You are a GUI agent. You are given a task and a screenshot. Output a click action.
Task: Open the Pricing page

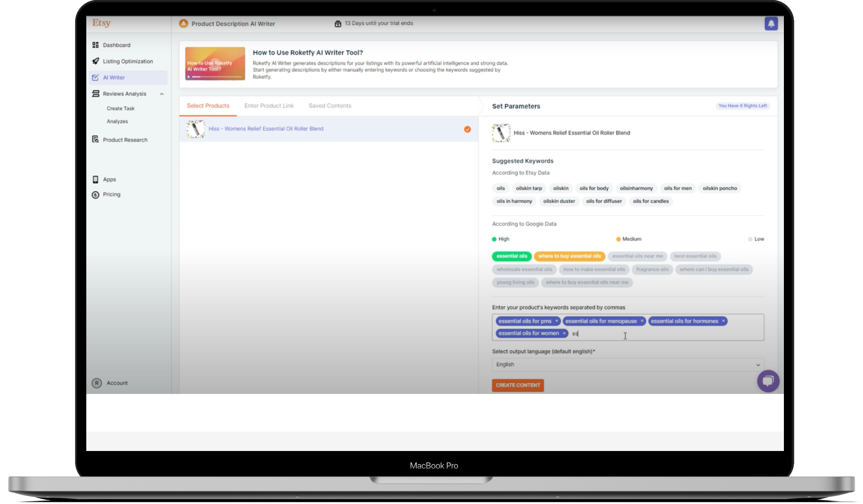[x=111, y=195]
